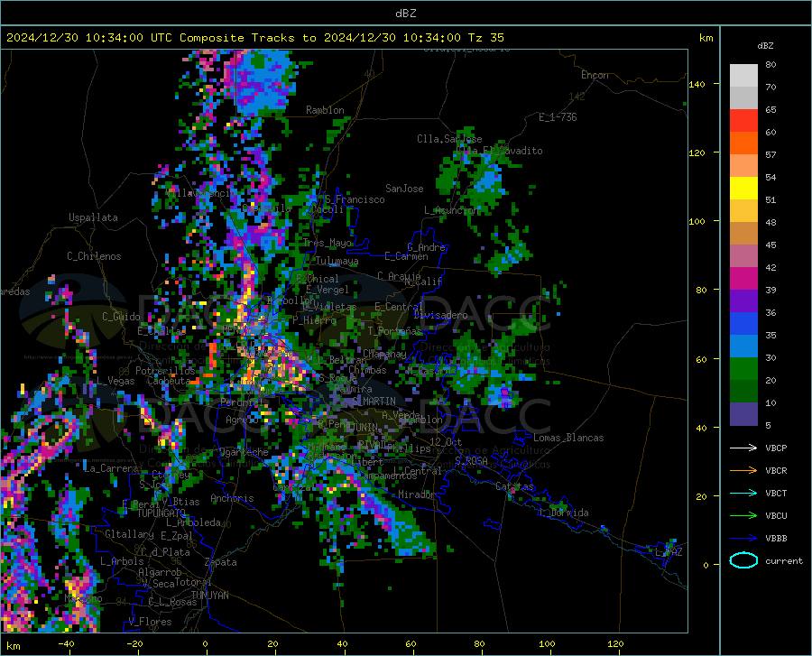This screenshot has height=656, width=812.
Task: Click the C_Guido place label
Action: [121, 317]
